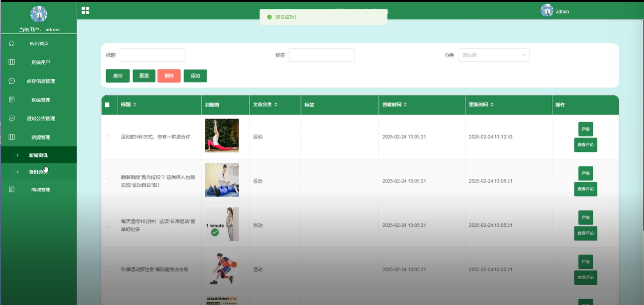This screenshot has height=305, width=644.
Task: Click 查看评论 for 冬季运动要注意 row
Action: (585, 277)
